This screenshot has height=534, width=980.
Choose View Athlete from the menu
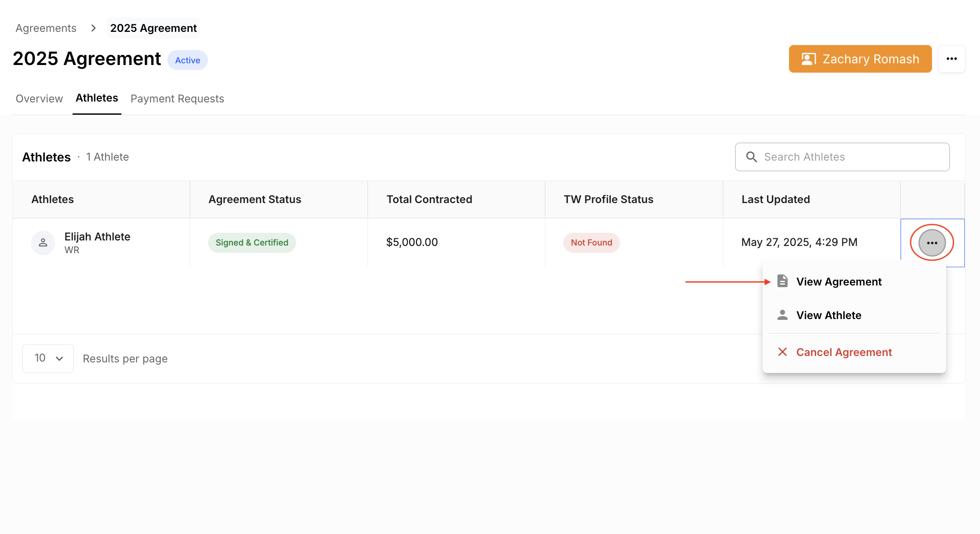tap(854, 315)
